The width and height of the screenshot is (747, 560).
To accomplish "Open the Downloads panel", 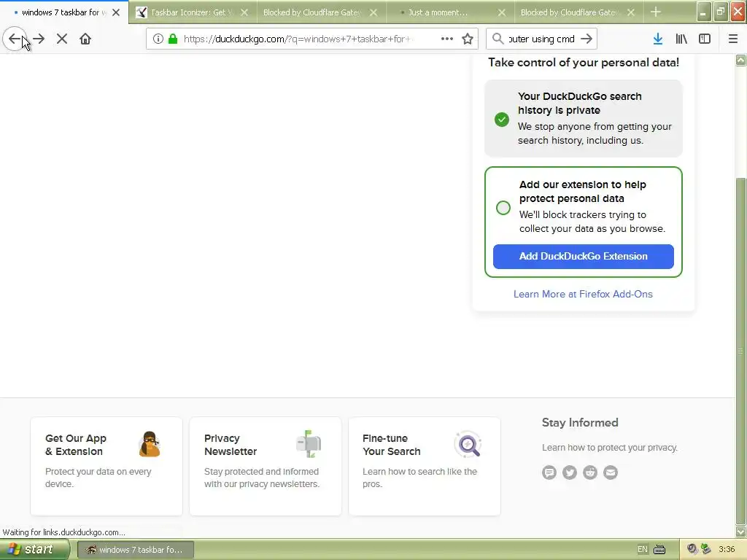I will pos(658,39).
